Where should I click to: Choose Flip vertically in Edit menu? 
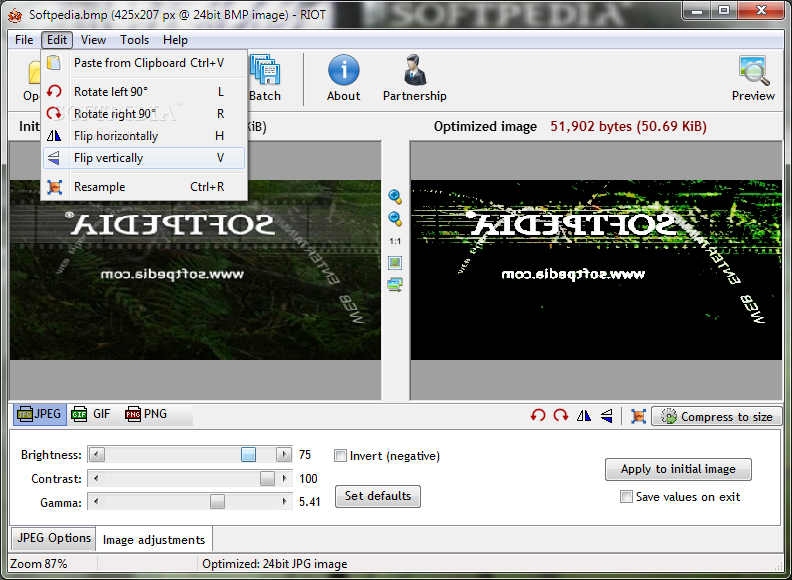coord(144,158)
